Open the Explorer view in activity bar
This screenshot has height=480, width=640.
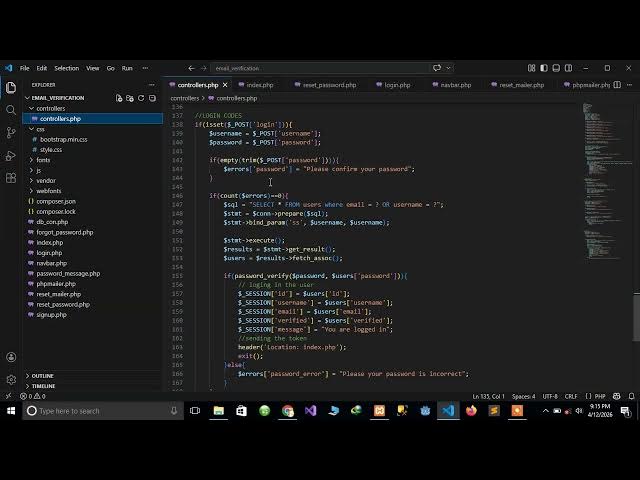click(11, 87)
